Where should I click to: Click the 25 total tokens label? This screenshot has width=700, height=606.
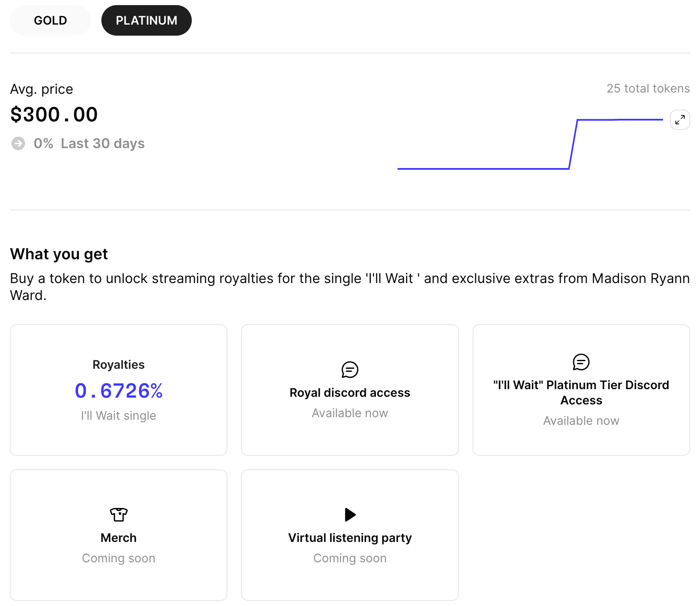[x=648, y=89]
